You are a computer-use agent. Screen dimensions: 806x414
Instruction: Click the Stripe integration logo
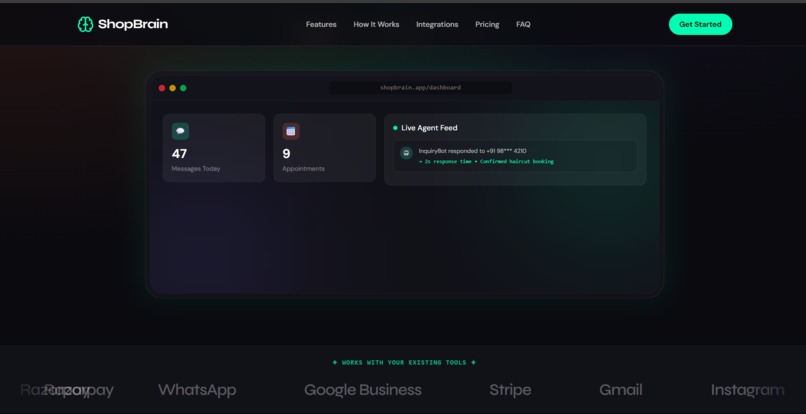(x=510, y=390)
